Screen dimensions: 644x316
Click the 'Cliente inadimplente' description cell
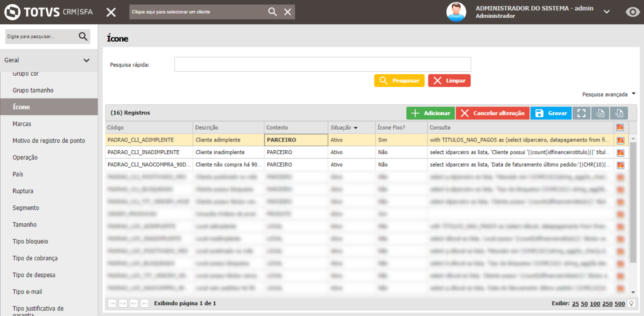(229, 152)
